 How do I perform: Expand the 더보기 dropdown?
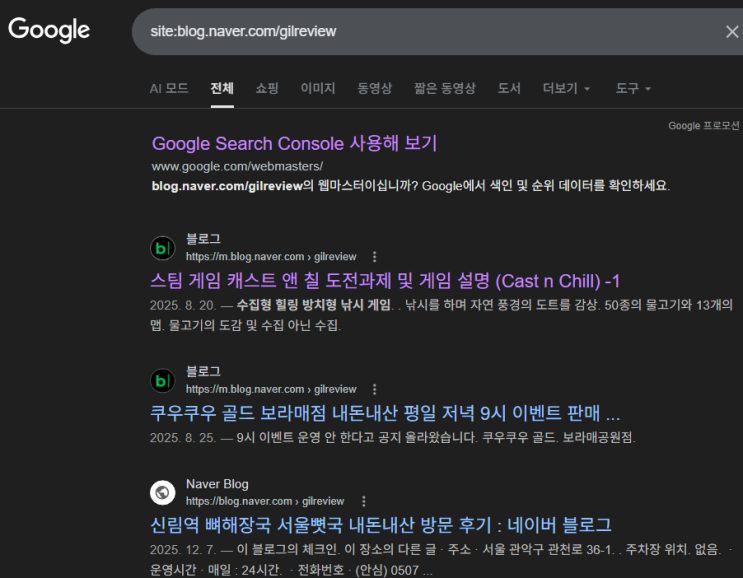click(566, 88)
